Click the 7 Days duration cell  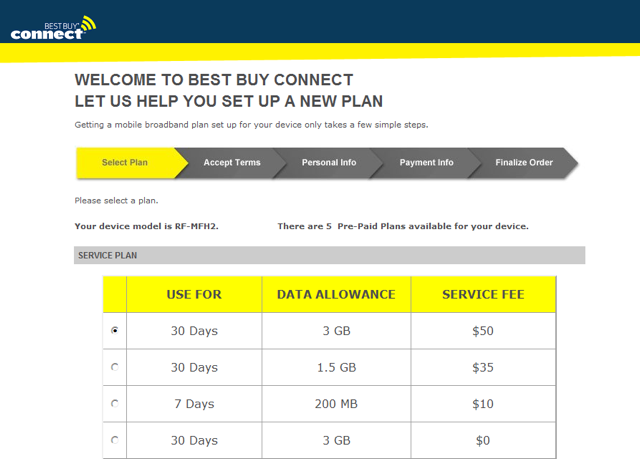pos(194,404)
